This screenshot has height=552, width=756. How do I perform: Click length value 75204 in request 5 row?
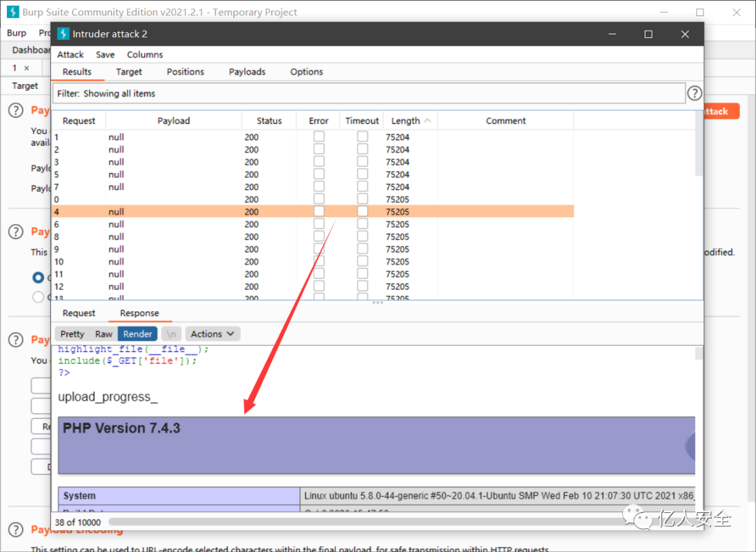pos(398,174)
